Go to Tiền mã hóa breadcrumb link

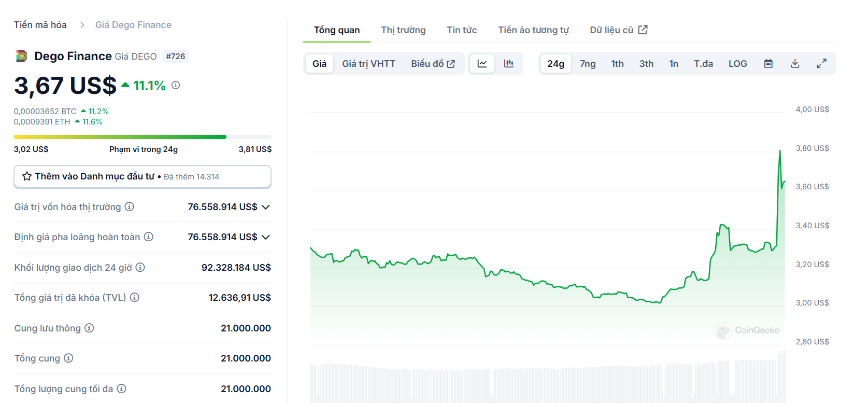pyautogui.click(x=40, y=25)
